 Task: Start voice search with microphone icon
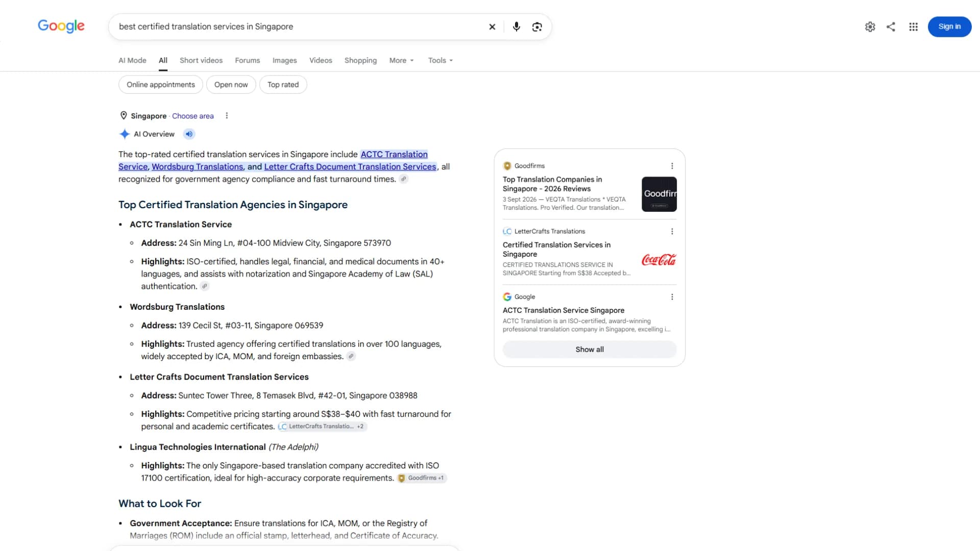coord(516,27)
